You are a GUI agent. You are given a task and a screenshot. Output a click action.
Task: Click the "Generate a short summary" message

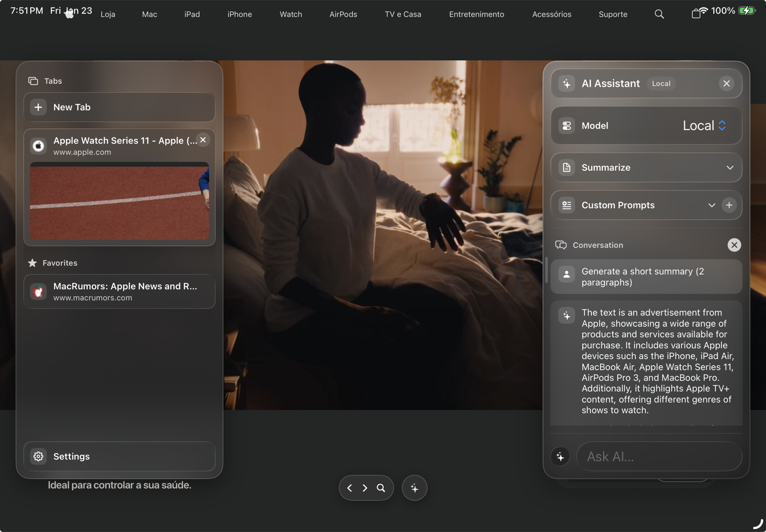[x=646, y=277]
